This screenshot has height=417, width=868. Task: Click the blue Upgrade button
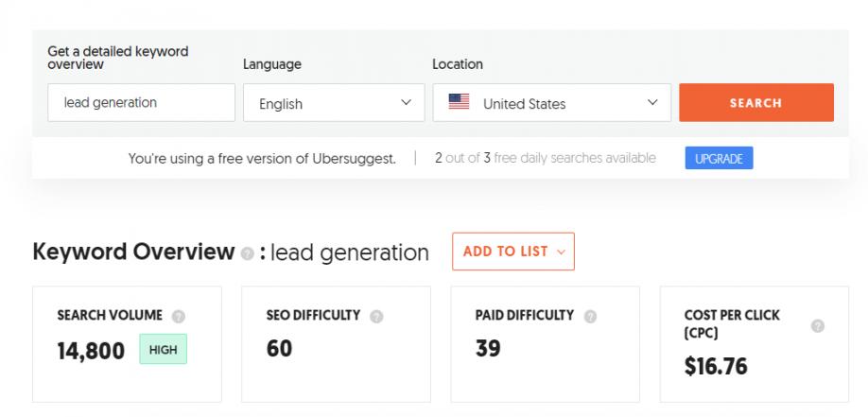719,159
